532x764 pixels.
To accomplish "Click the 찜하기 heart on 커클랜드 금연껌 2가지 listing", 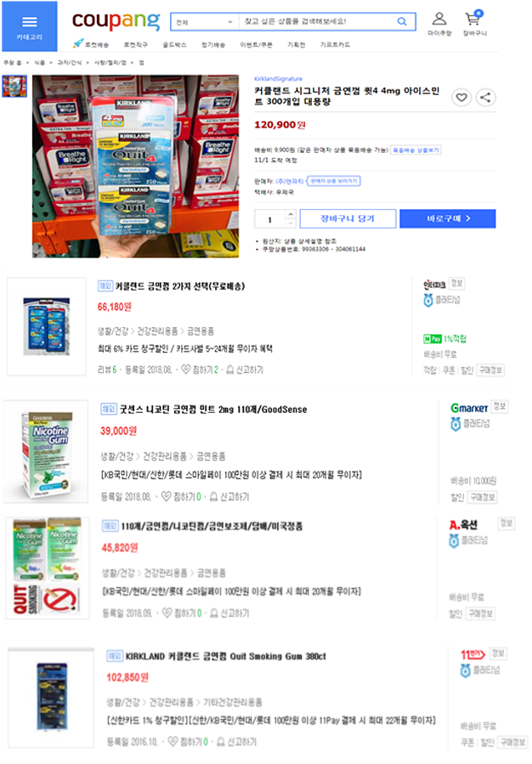I will [185, 370].
